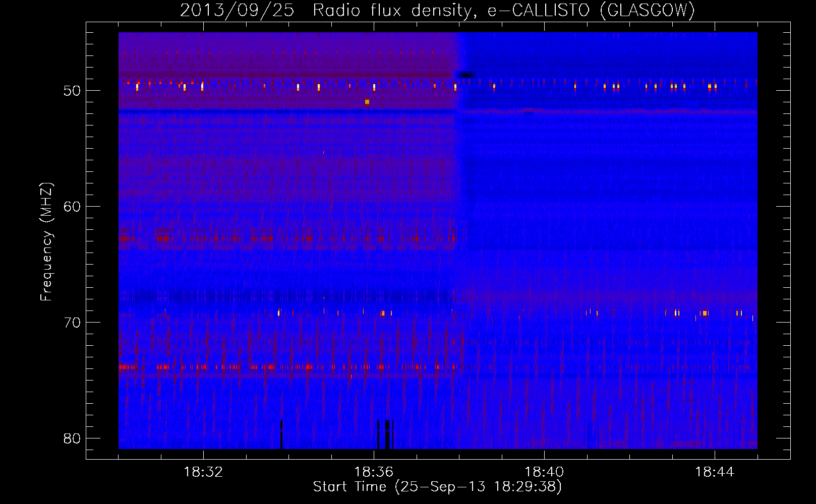The height and width of the screenshot is (504, 816).
Task: Click the 18:44 time tick label
Action: coord(715,472)
